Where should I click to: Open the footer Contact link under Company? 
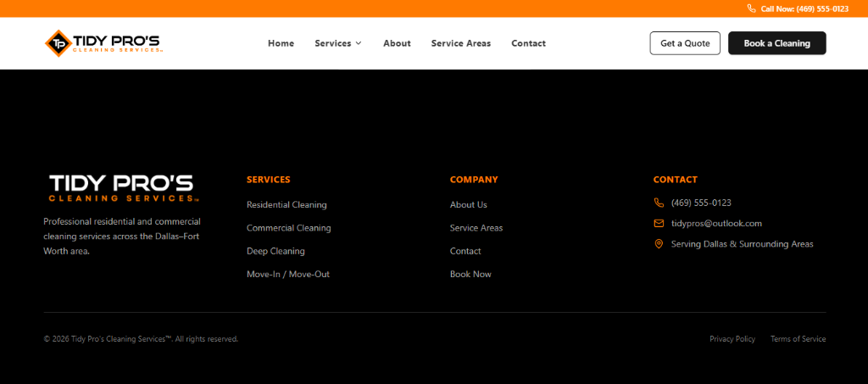point(465,251)
